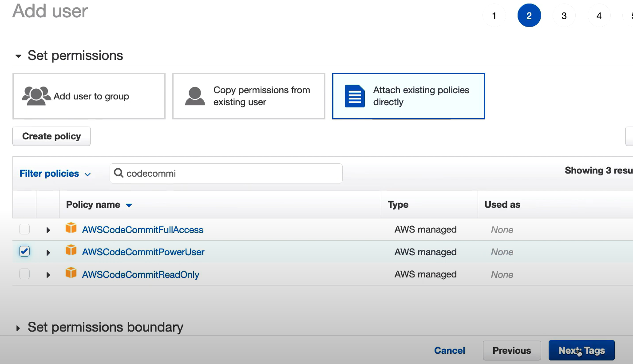The height and width of the screenshot is (364, 633).
Task: Click None value in AWSCodeCommitReadOnly row
Action: point(502,275)
